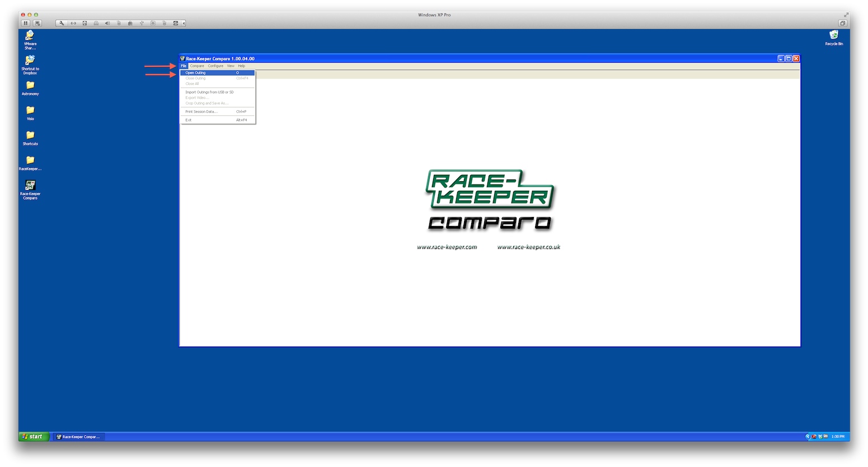Select the Shortcuts folder icon

click(30, 138)
